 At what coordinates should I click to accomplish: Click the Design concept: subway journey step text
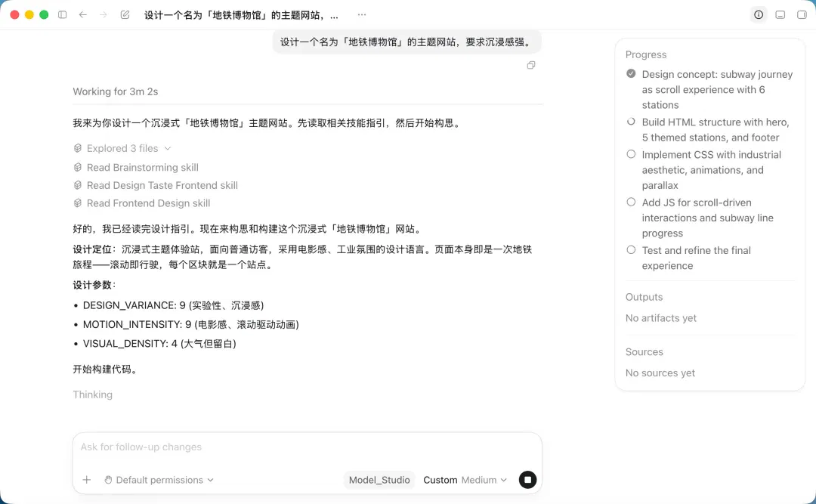point(717,90)
